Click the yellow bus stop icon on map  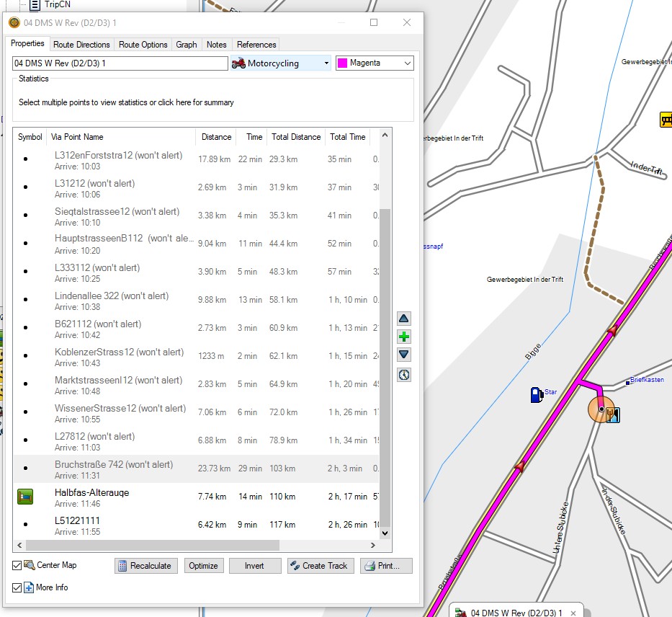pyautogui.click(x=666, y=120)
